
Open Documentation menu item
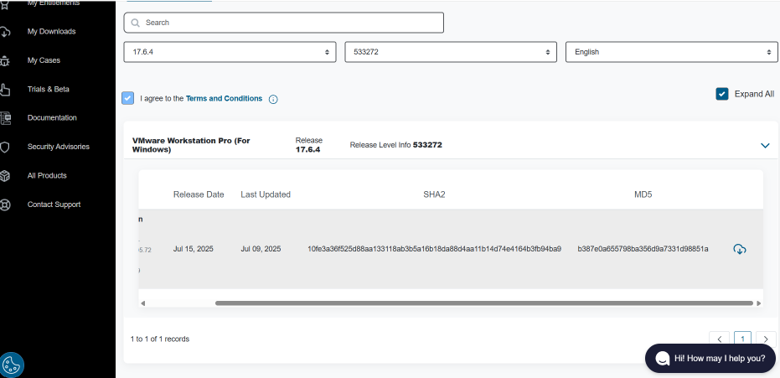coord(52,118)
